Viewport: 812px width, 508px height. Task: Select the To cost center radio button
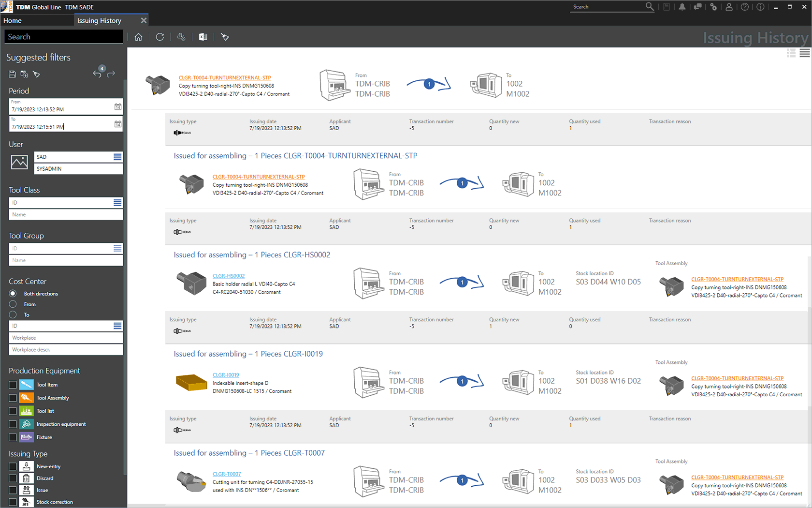point(13,315)
